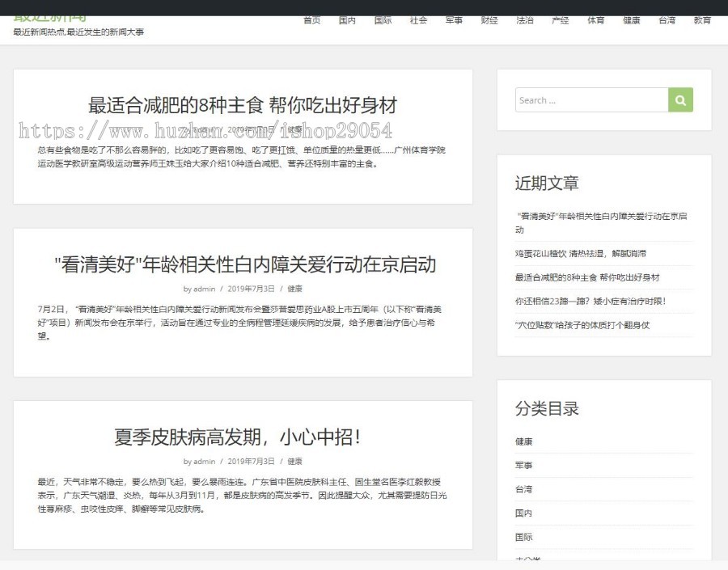Open article 最适合减肥的8种主食 title
The height and width of the screenshot is (570, 728).
coord(243,105)
